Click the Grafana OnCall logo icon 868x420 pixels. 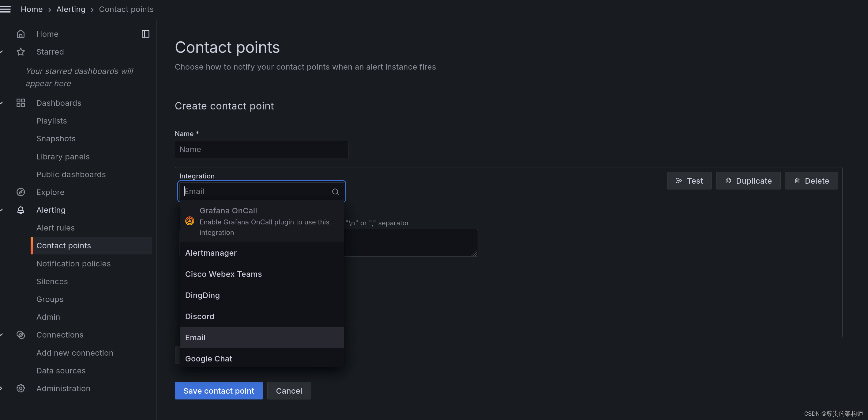[x=190, y=221]
